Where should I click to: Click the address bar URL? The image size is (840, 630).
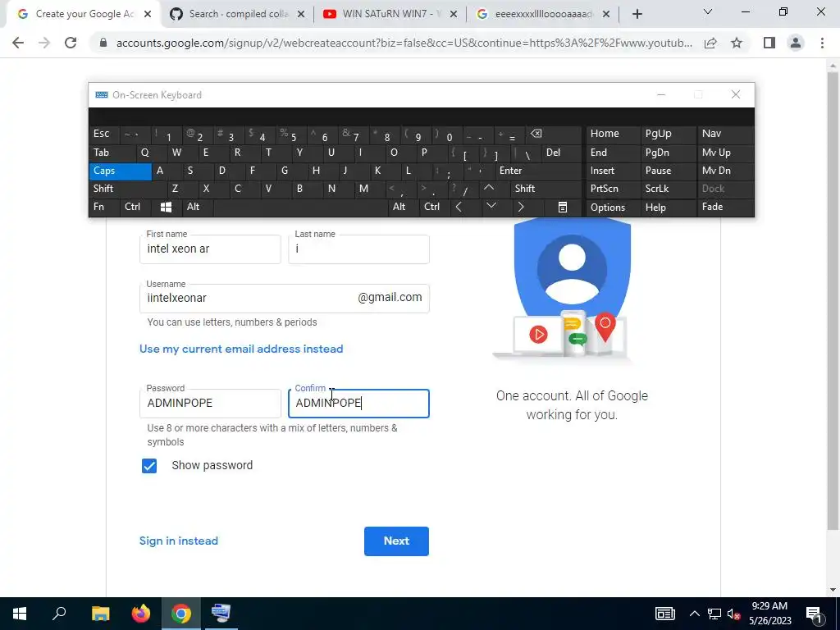tap(404, 43)
